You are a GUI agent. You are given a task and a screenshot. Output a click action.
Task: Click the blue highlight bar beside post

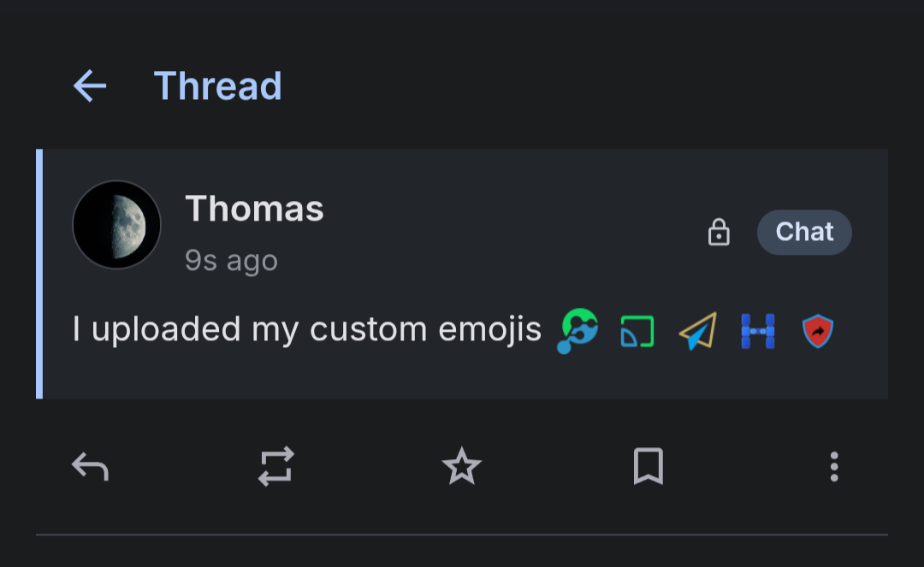(x=39, y=274)
